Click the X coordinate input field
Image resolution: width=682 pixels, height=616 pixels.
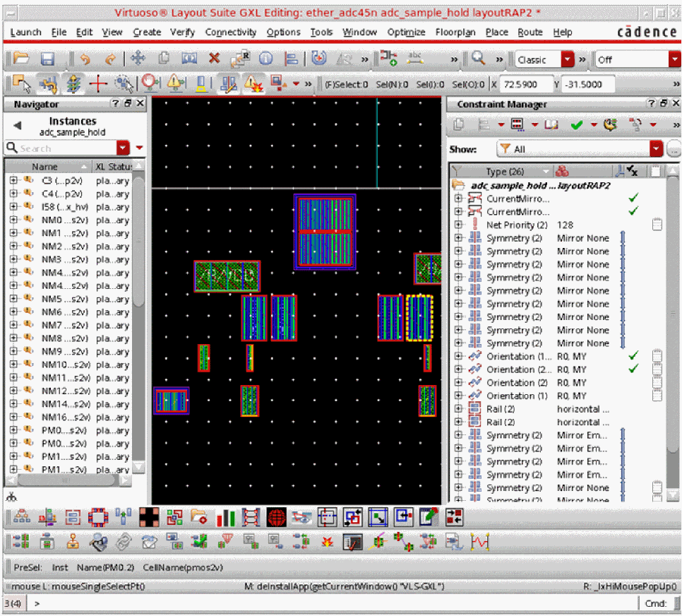click(525, 85)
